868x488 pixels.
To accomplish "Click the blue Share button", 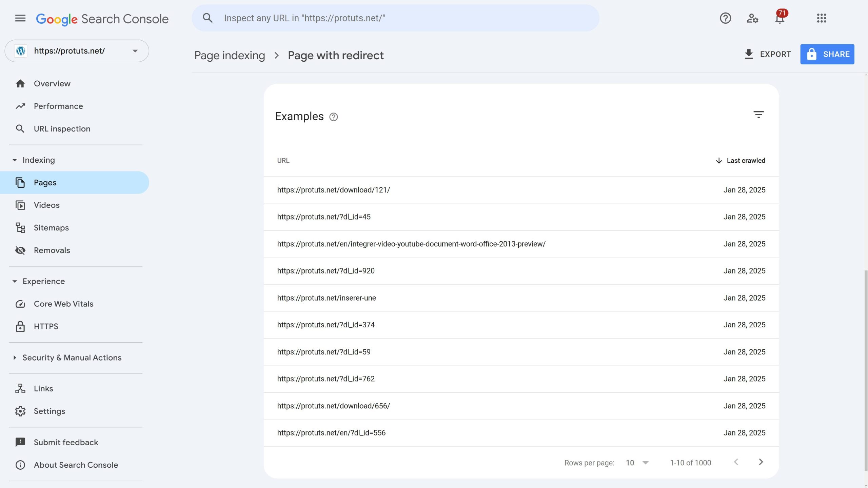I will tap(827, 54).
